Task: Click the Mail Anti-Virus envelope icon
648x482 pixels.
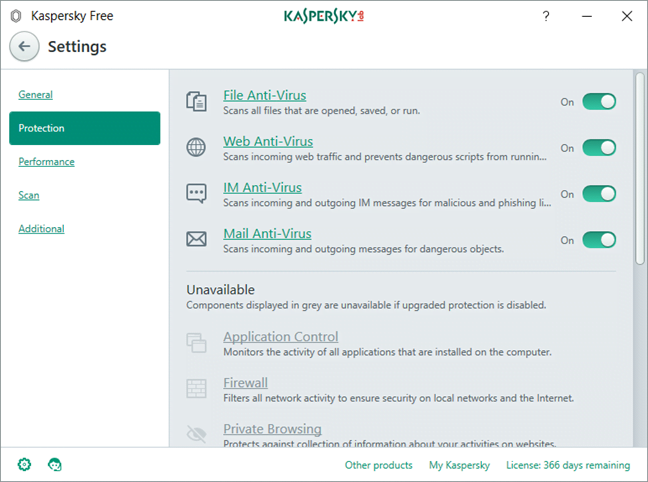Action: [x=196, y=240]
